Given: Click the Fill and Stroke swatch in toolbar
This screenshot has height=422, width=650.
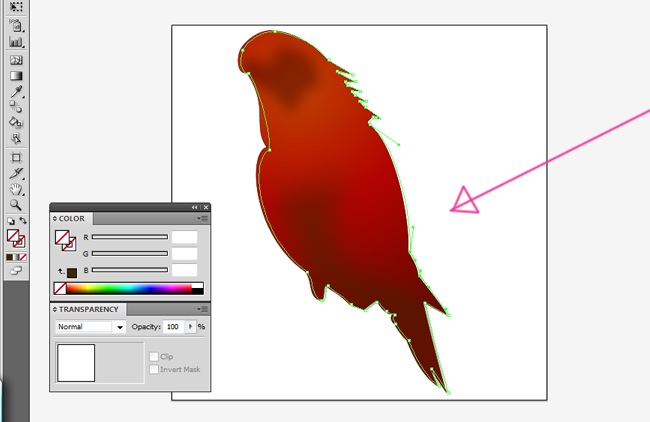Looking at the screenshot, I should pyautogui.click(x=16, y=239).
